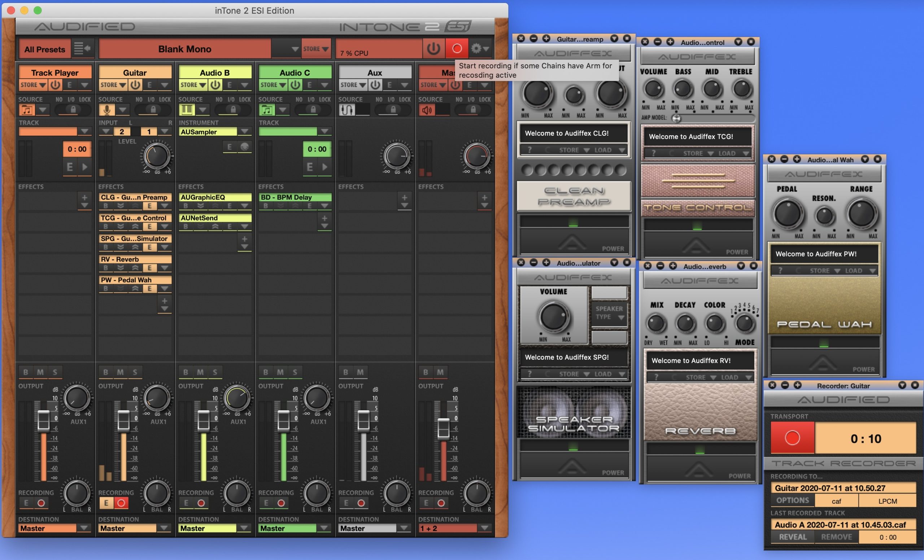Click OPTIONS in the Recorder window
Image resolution: width=924 pixels, height=560 pixels.
tap(792, 500)
